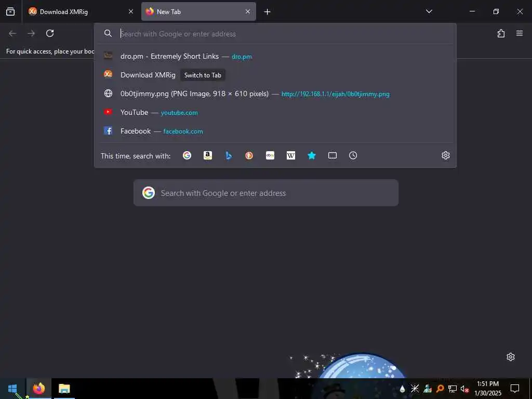The height and width of the screenshot is (399, 532).
Task: Choose the Download XMRig suggestion row
Action: [275, 75]
